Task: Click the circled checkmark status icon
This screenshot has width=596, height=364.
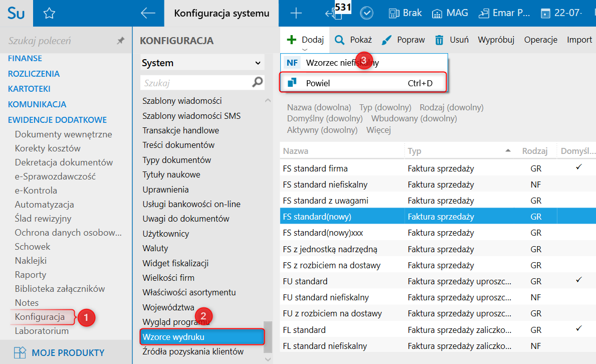Action: 367,14
